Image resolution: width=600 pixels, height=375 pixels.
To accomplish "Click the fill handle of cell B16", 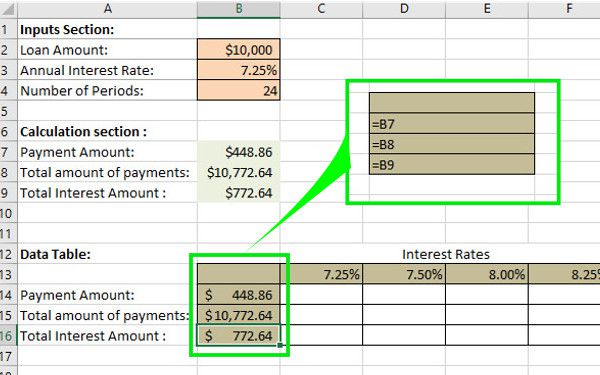I will pos(280,345).
